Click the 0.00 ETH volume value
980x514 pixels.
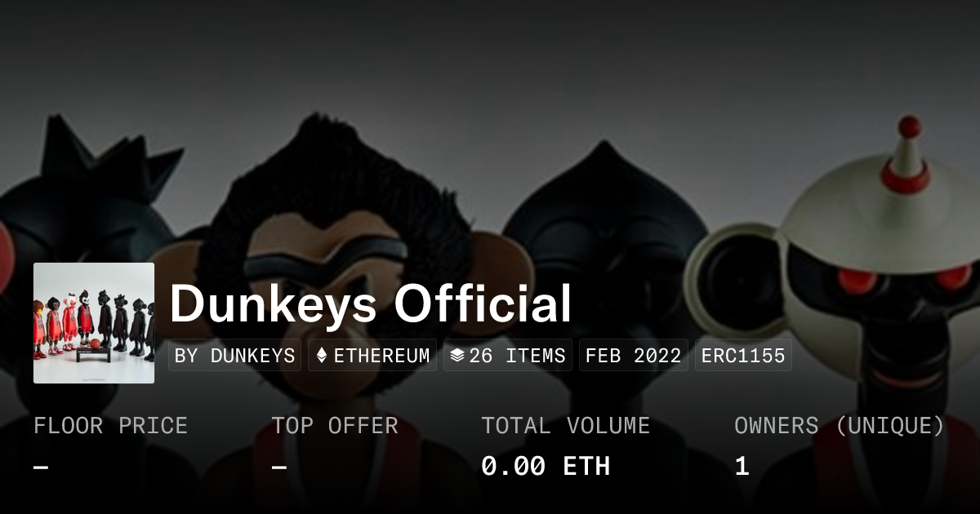(x=546, y=467)
